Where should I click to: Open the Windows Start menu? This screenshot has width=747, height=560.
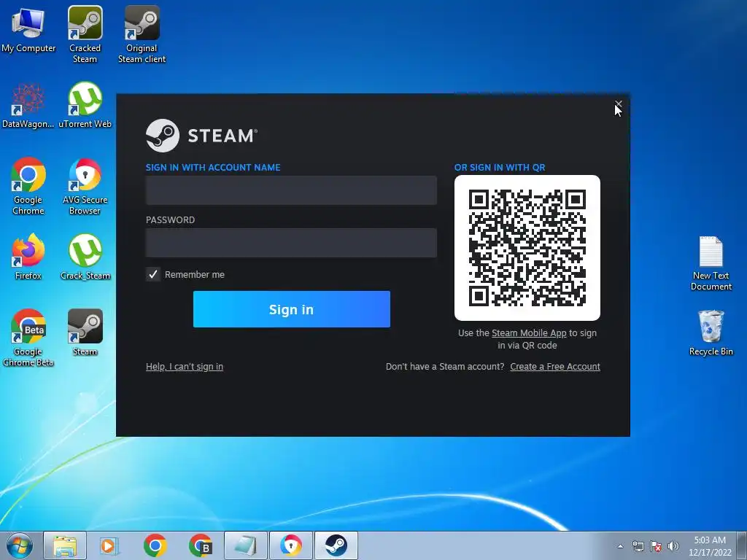20,545
